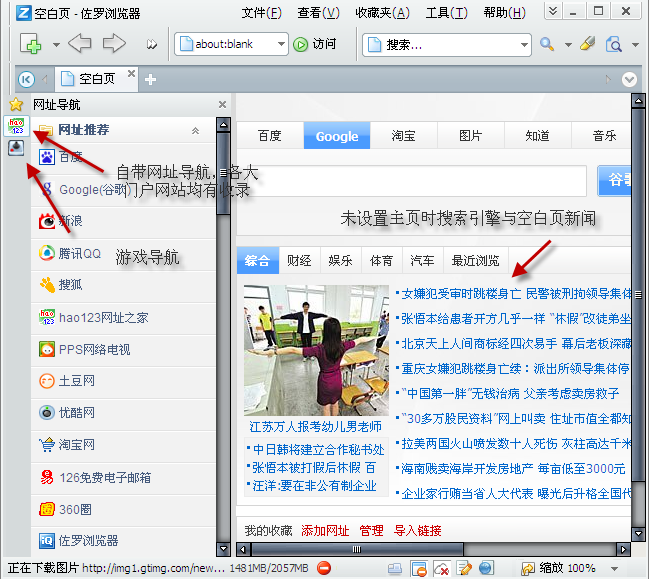The image size is (650, 579).
Task: Click the 导入链接 link
Action: (417, 530)
